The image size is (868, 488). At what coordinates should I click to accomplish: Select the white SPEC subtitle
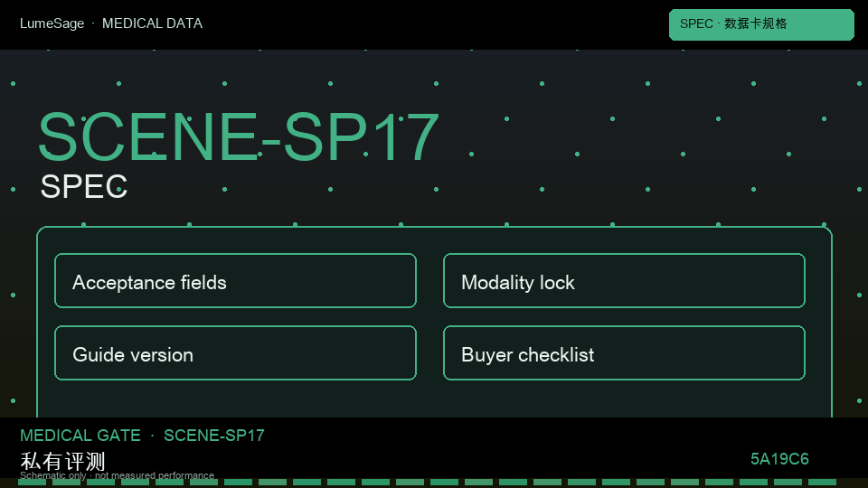point(84,186)
